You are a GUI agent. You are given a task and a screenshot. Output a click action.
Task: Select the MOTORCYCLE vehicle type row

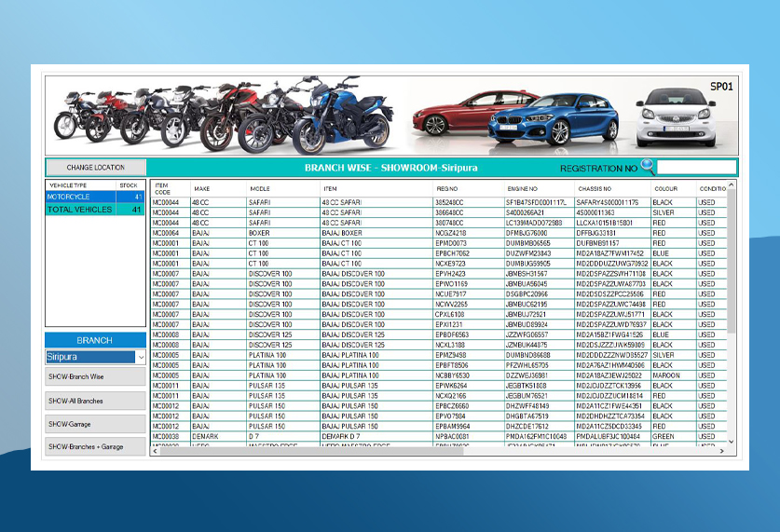[x=95, y=197]
